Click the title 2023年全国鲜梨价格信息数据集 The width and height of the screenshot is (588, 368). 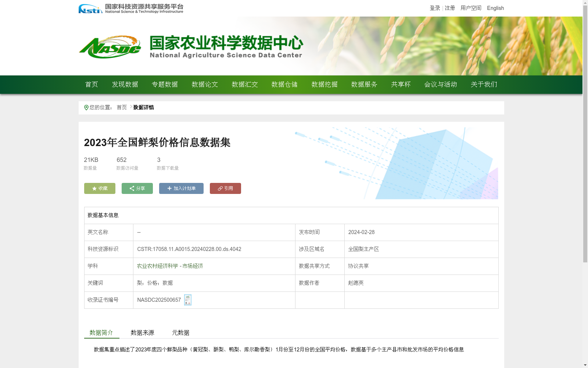tap(157, 142)
